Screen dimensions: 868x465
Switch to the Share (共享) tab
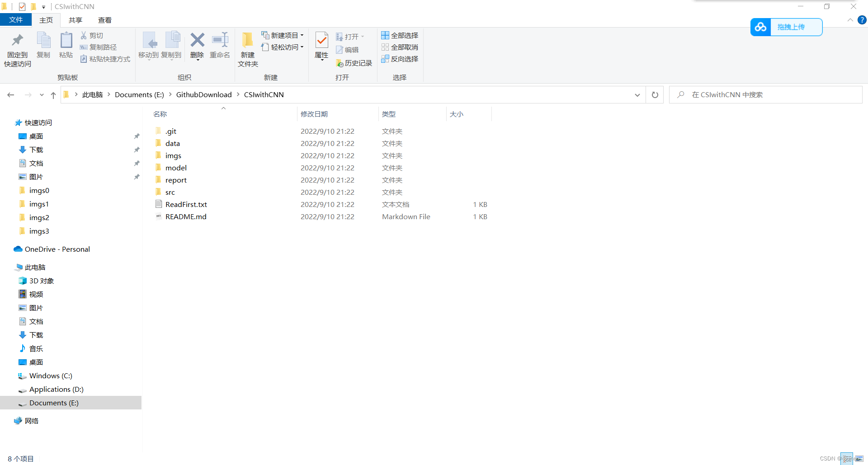(75, 20)
